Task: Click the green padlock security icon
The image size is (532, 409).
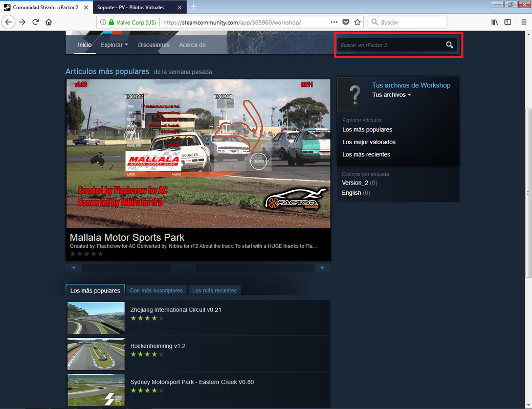Action: click(x=112, y=22)
